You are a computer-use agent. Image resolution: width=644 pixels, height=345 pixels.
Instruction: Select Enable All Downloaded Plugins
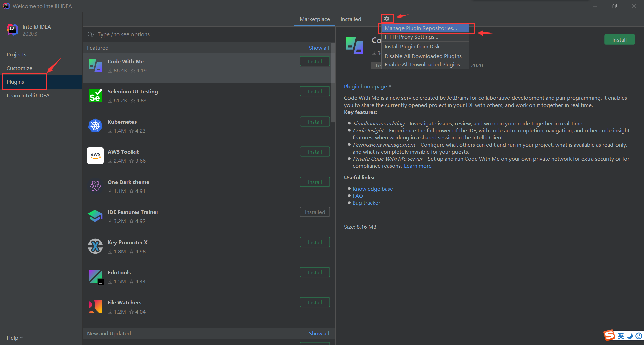point(425,65)
